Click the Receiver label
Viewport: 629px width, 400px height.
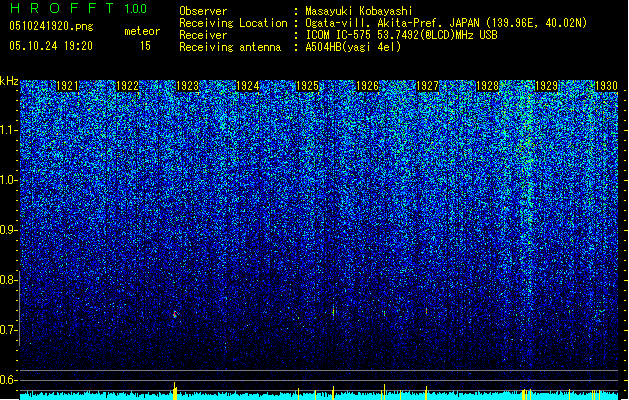point(203,35)
